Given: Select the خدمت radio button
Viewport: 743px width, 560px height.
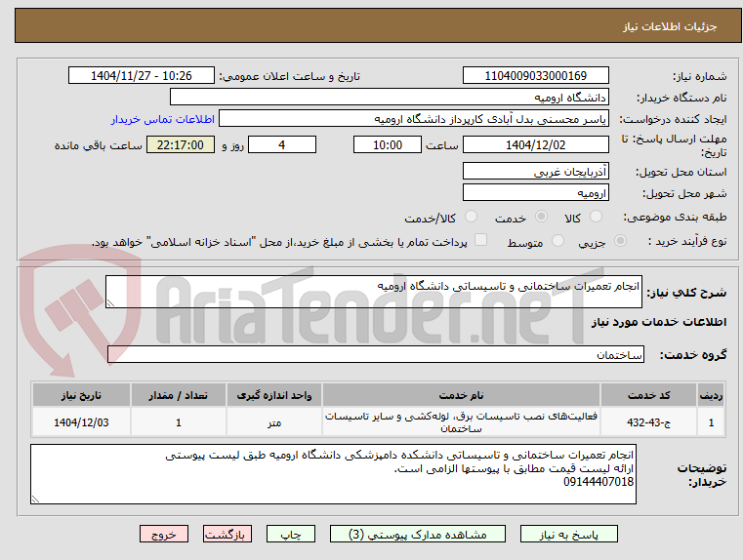Looking at the screenshot, I should point(541,217).
